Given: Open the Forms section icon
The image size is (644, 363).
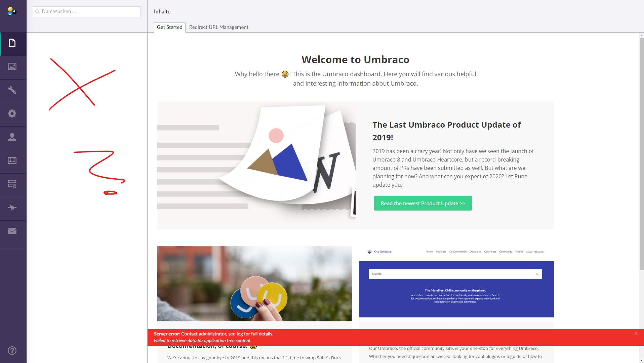Looking at the screenshot, I should point(12,184).
